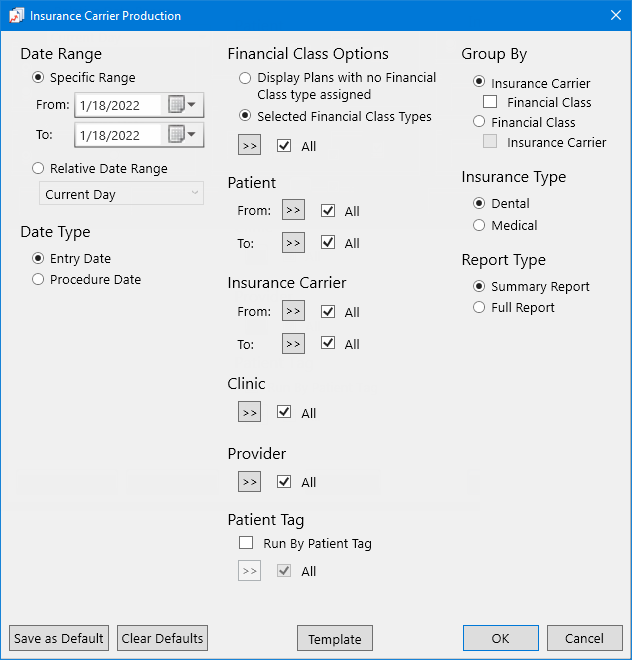Toggle Patient From All checkbox

328,210
